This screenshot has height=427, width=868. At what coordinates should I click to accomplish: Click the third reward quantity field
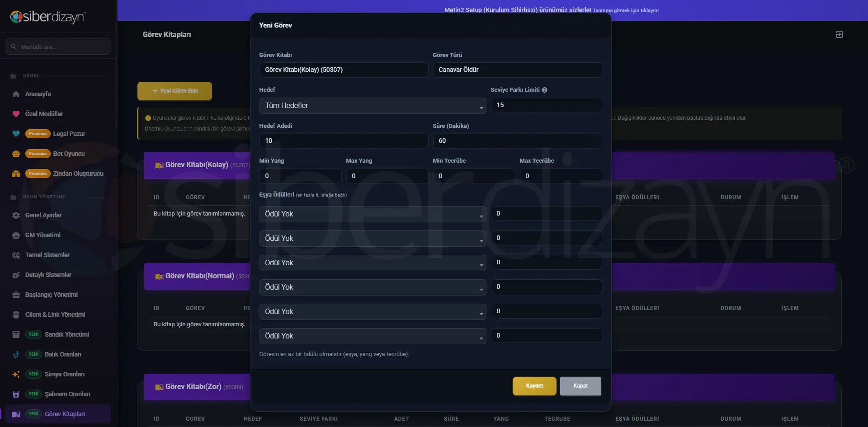(546, 262)
